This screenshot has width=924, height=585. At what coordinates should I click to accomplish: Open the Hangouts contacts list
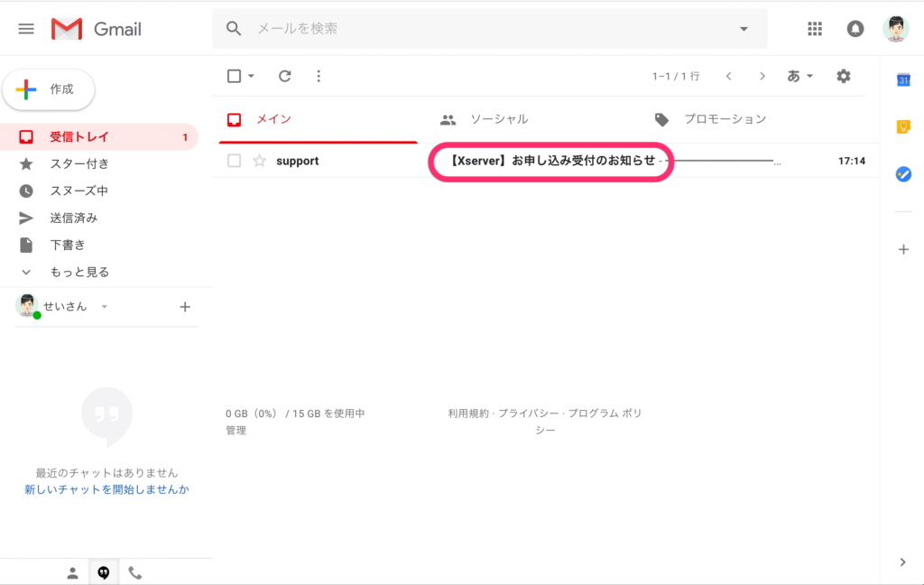click(x=72, y=571)
